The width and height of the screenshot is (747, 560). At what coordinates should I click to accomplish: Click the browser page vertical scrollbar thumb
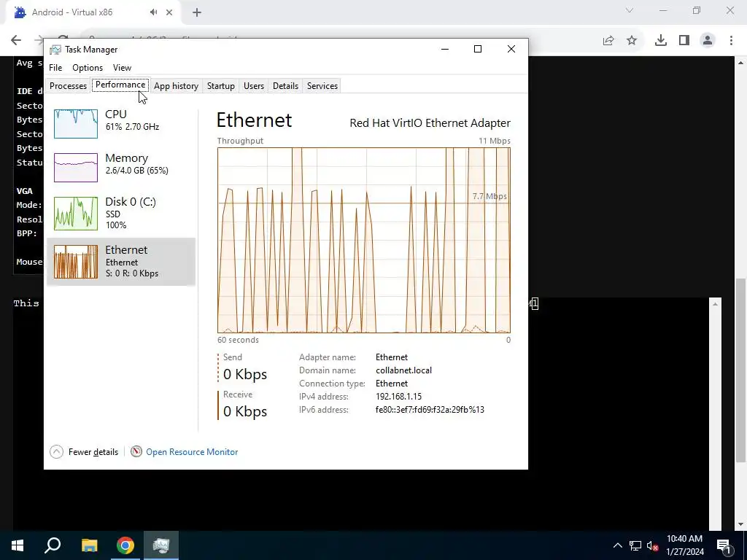[741, 370]
